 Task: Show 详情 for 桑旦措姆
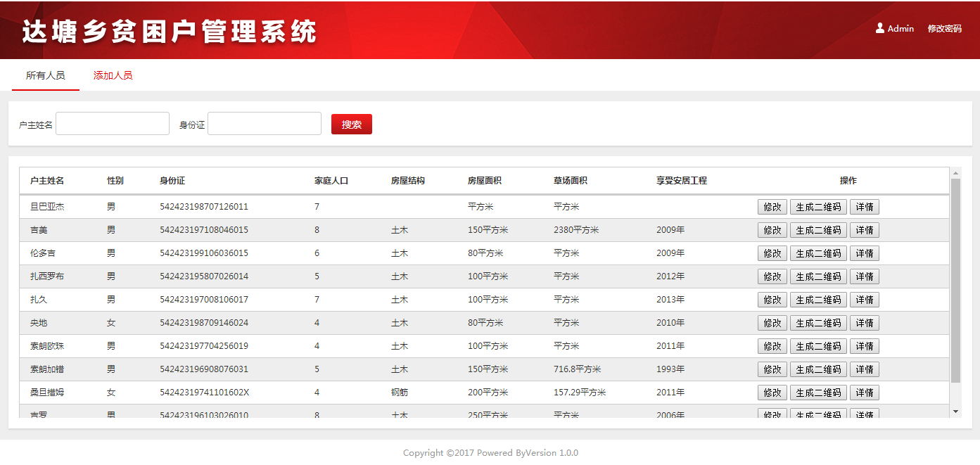click(x=864, y=393)
